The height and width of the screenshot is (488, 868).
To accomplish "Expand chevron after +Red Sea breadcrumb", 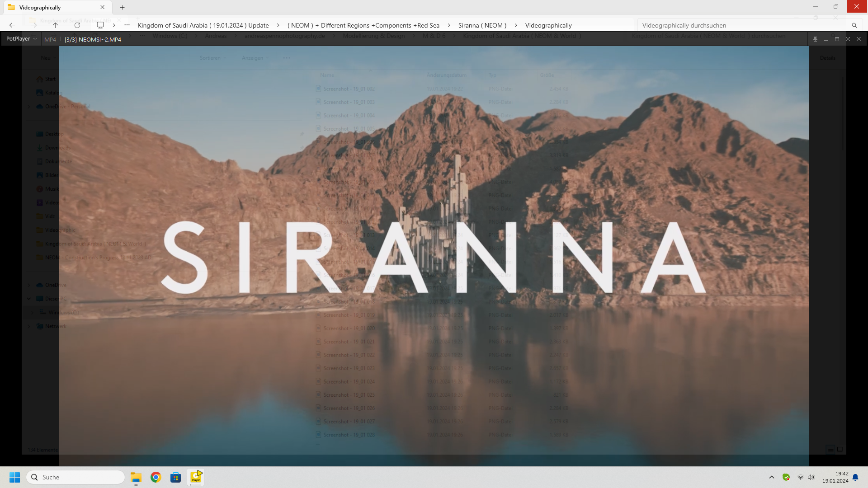I will pos(449,25).
